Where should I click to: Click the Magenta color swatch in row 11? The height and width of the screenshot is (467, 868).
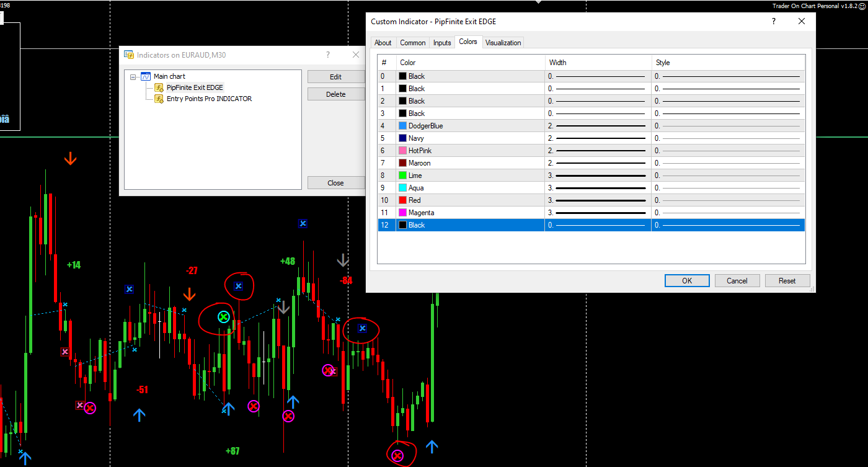point(403,213)
